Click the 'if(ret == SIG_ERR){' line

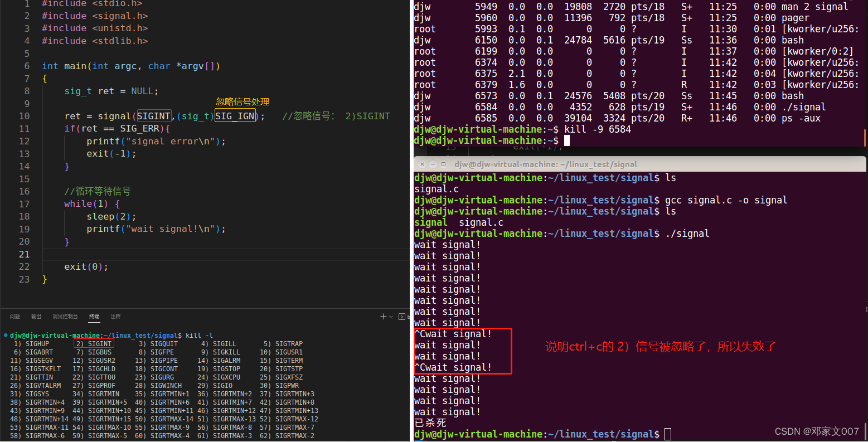click(117, 129)
